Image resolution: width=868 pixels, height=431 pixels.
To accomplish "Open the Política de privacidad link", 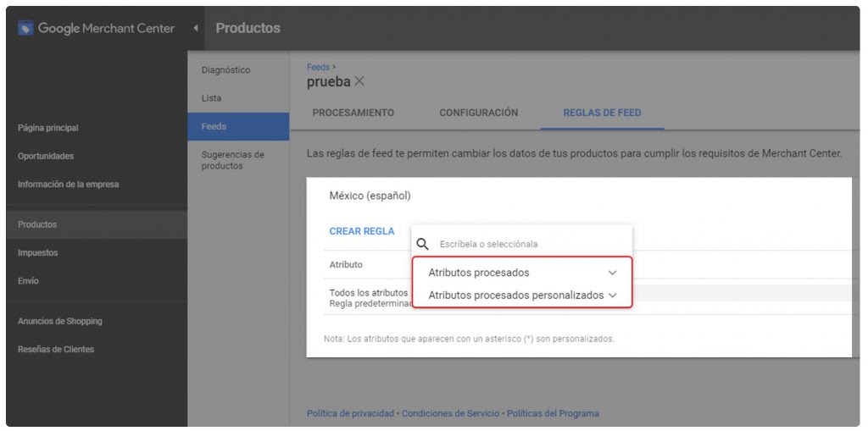I will point(350,413).
